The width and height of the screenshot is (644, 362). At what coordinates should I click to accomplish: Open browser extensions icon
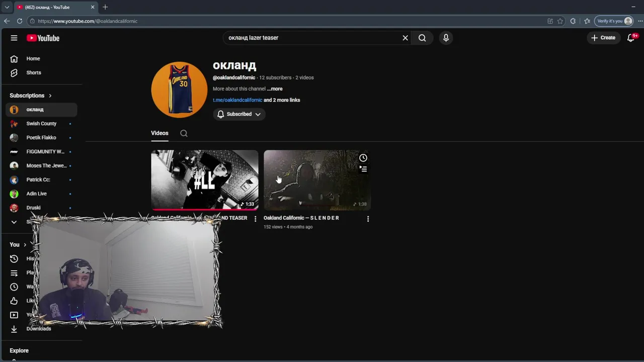tap(573, 21)
